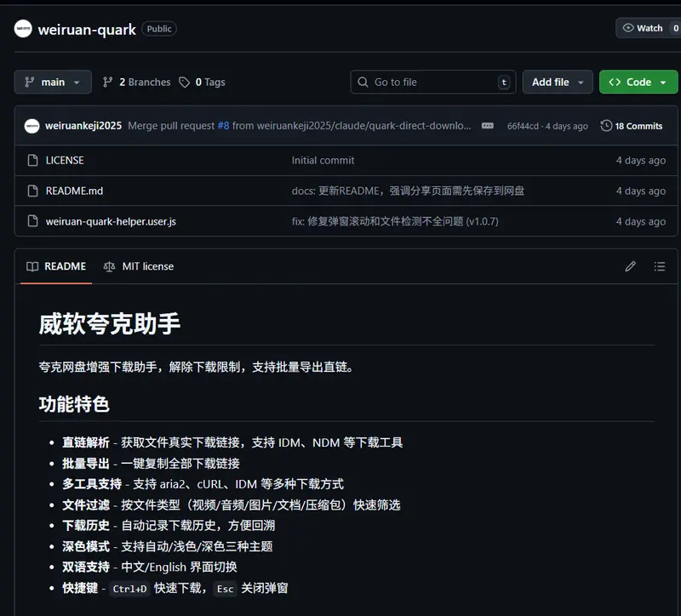Click the weiruan-quark repository avatar
This screenshot has width=681, height=616.
[x=21, y=28]
